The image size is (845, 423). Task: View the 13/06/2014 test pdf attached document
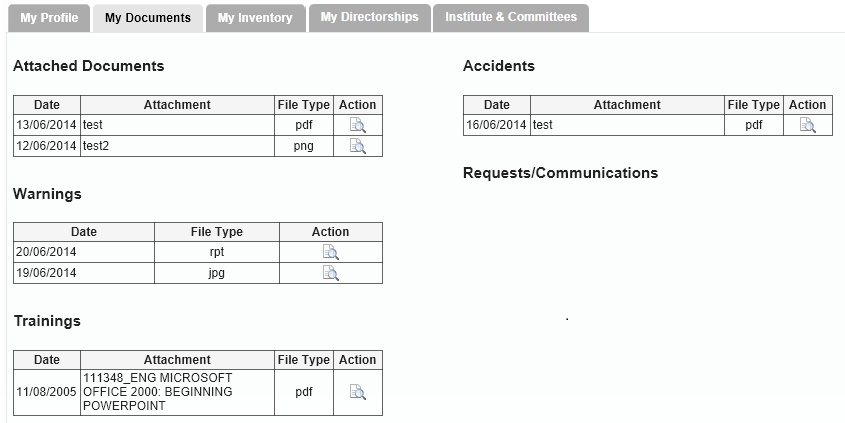[x=358, y=125]
